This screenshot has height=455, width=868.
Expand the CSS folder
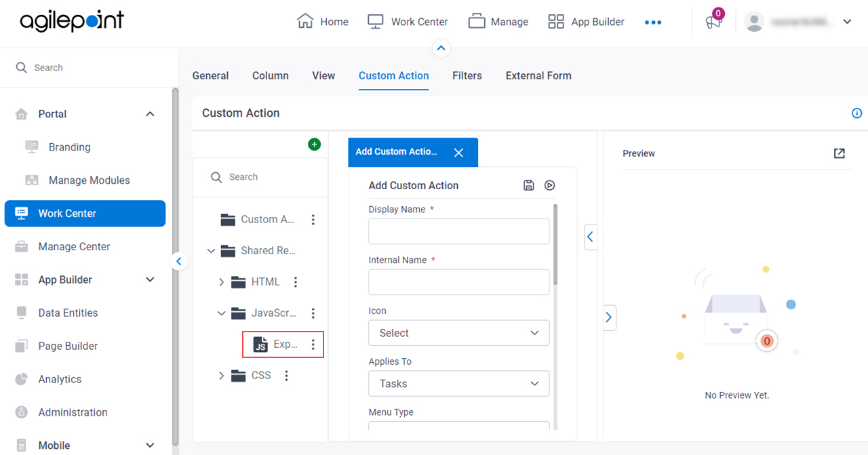pos(221,376)
